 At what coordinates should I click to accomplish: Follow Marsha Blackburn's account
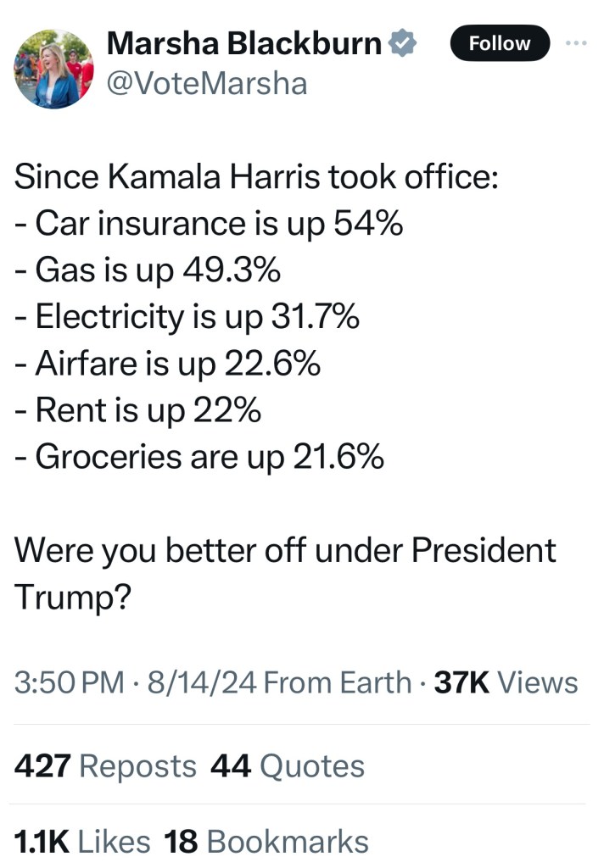[x=500, y=43]
